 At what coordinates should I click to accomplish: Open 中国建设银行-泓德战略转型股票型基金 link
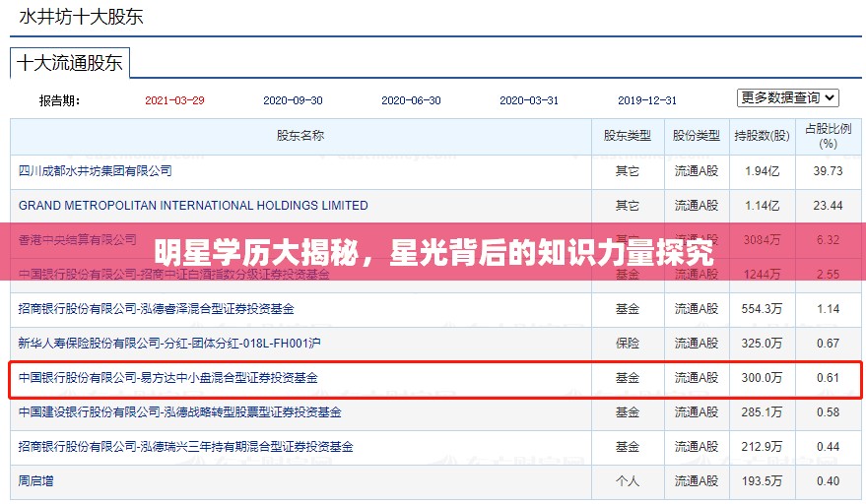[x=180, y=412]
